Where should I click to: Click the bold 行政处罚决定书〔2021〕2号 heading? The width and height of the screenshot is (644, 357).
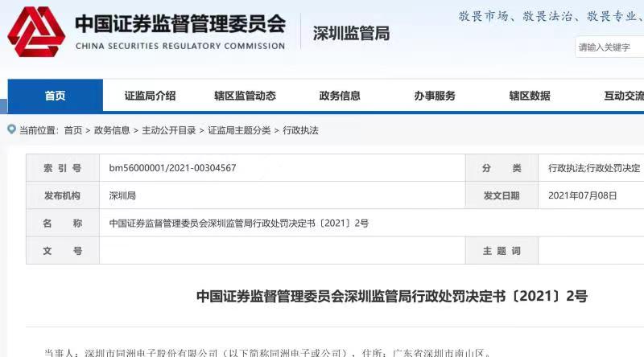pyautogui.click(x=392, y=296)
